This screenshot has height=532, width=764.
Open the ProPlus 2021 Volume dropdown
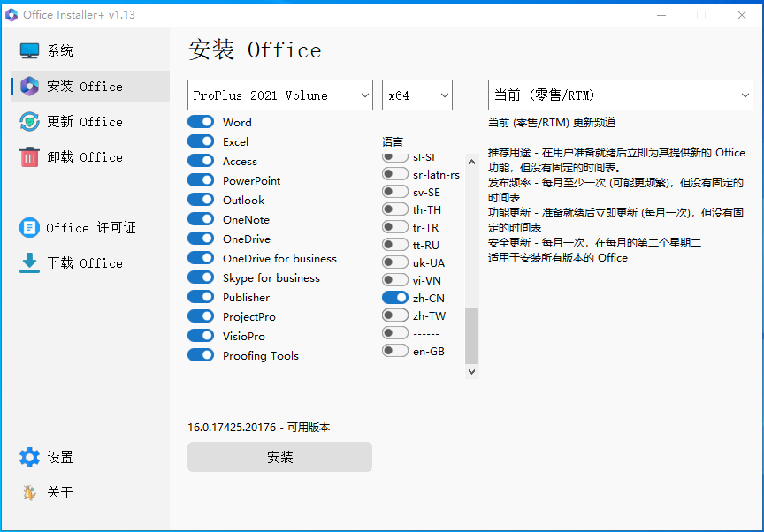point(280,95)
